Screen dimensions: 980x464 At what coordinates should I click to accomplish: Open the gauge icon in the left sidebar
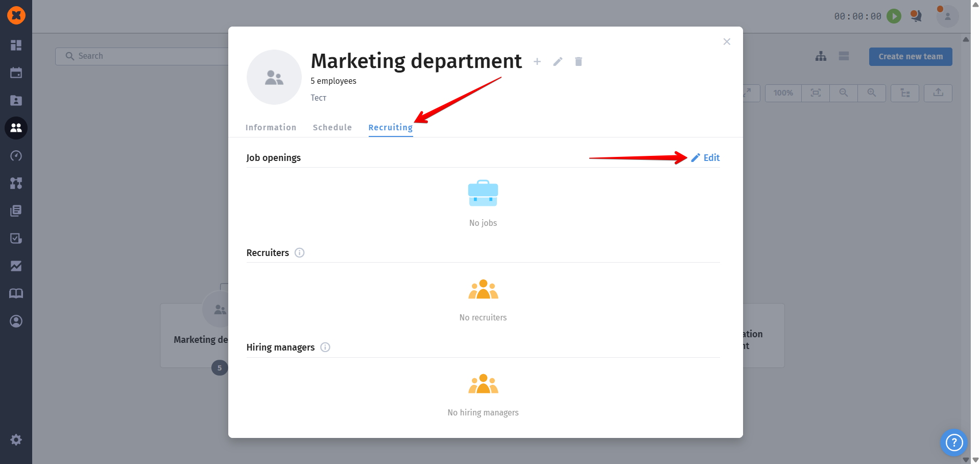tap(16, 156)
